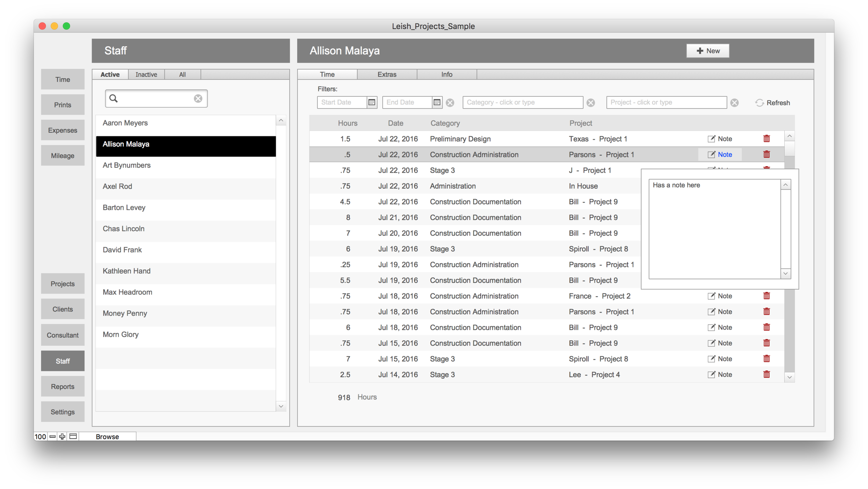Open the Start Date calendar picker
The height and width of the screenshot is (489, 868).
click(x=372, y=102)
